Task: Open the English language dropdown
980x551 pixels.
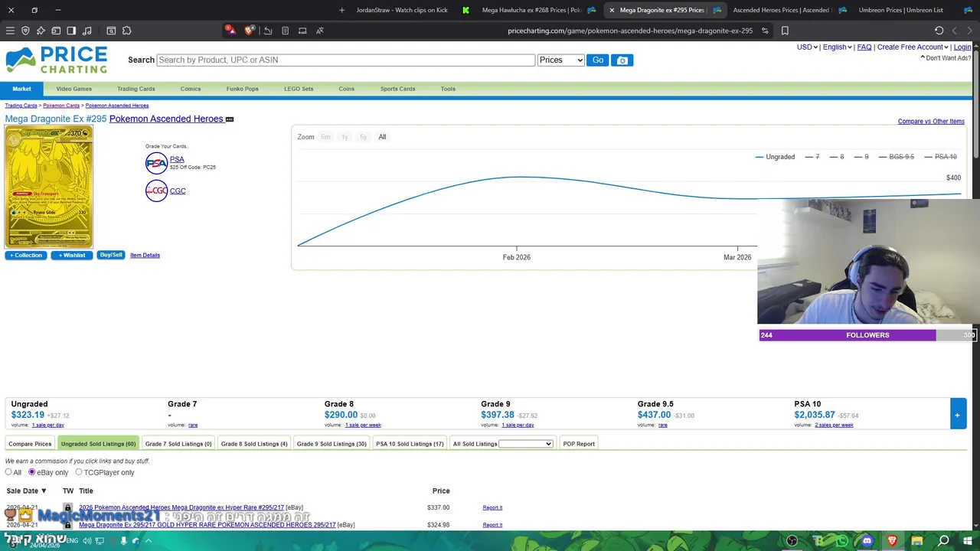Action: coord(837,47)
